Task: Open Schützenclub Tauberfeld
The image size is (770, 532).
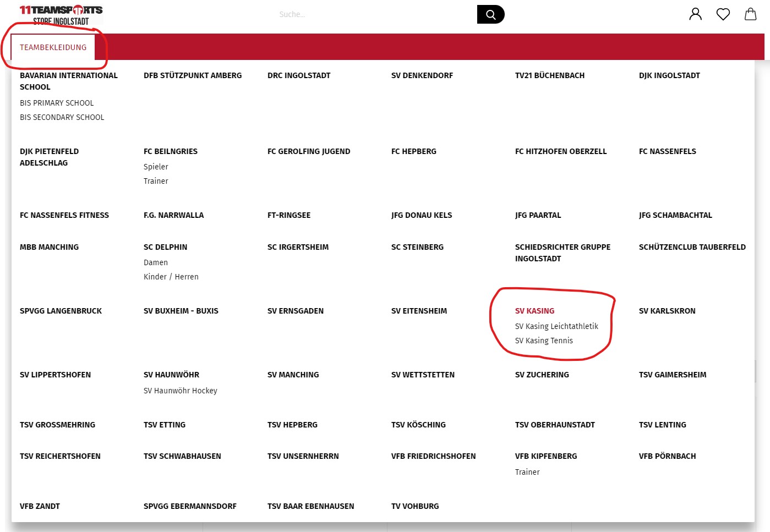Action: [692, 247]
